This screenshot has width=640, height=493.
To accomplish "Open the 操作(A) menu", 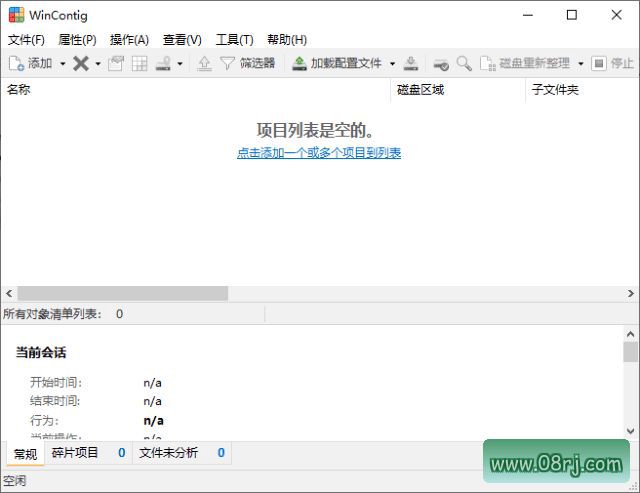I will pyautogui.click(x=129, y=40).
